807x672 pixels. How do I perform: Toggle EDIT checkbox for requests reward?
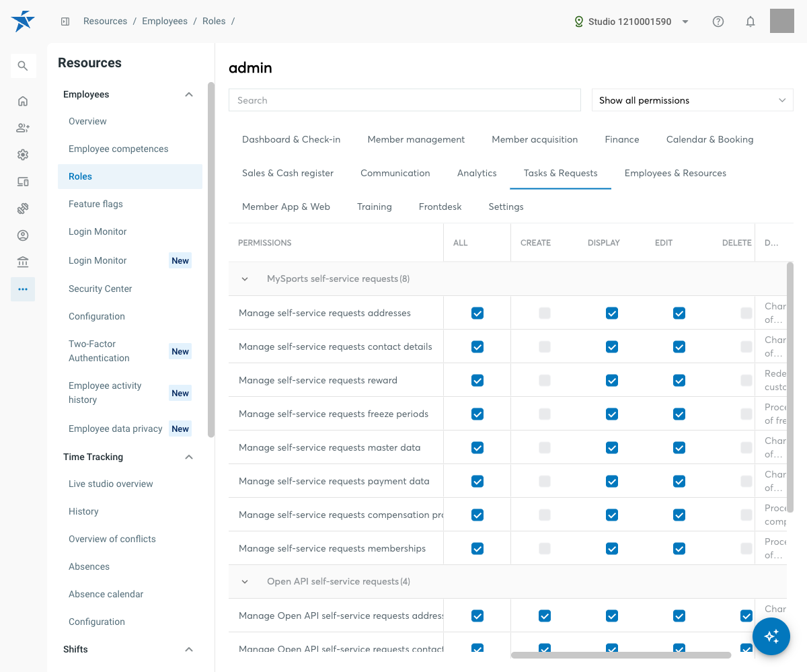679,380
